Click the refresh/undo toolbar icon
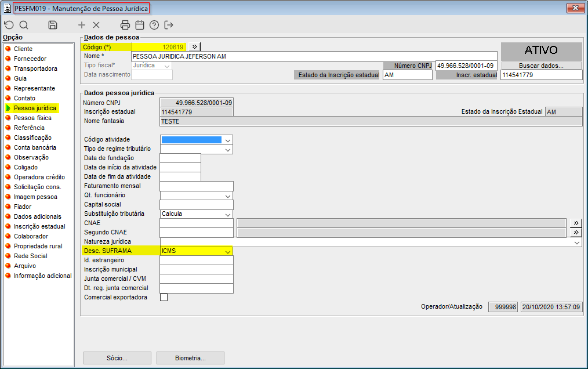The image size is (588, 369). 9,25
